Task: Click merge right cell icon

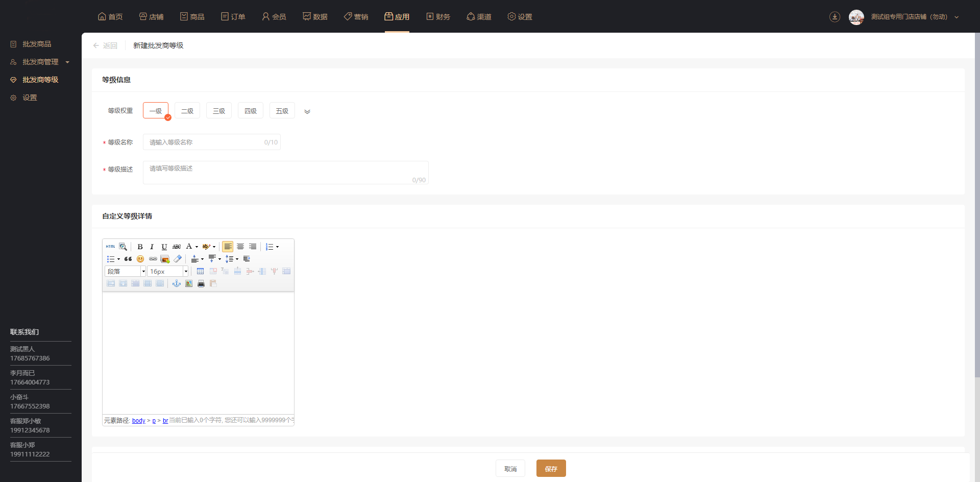Action: [111, 283]
